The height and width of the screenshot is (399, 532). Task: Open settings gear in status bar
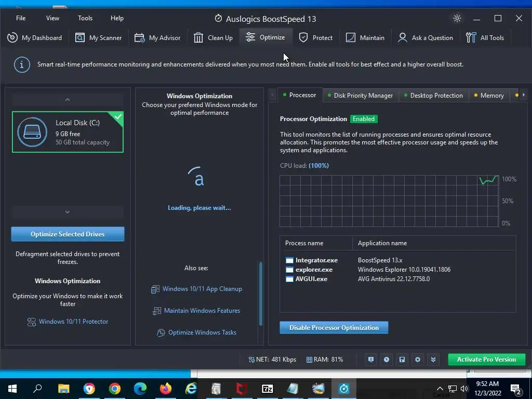pyautogui.click(x=418, y=360)
